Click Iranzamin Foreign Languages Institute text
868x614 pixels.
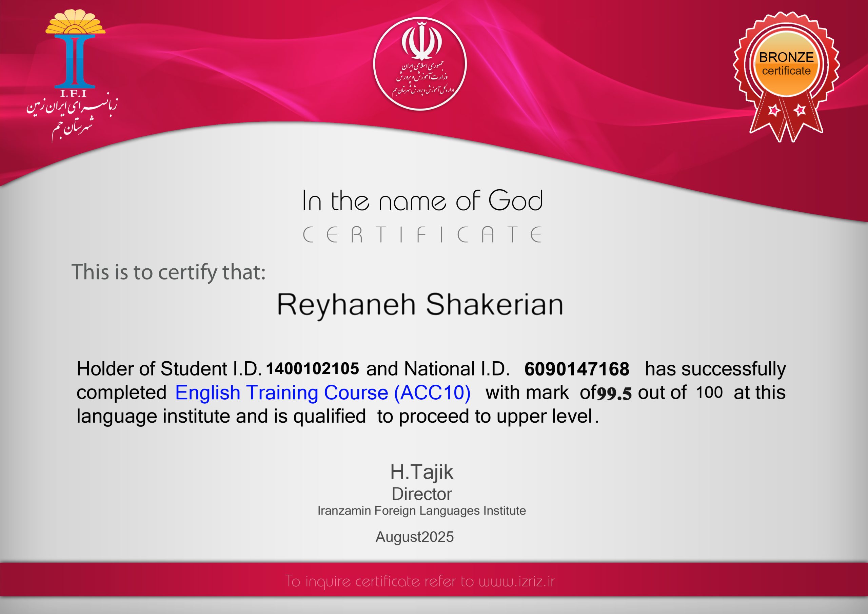pos(421,511)
